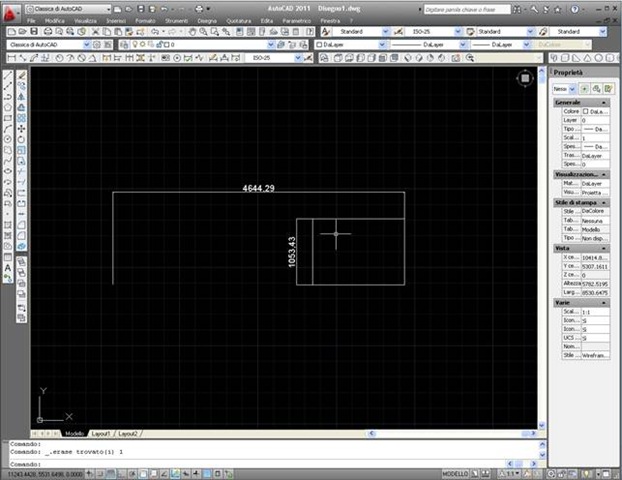622x480 pixels.
Task: Select the Erase tool in Modify toolbar
Action: pyautogui.click(x=21, y=75)
